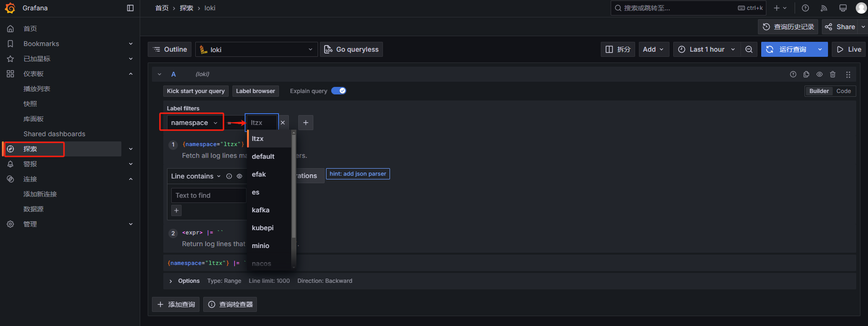This screenshot has width=868, height=326.
Task: Open the namespace label dropdown
Action: click(x=194, y=123)
